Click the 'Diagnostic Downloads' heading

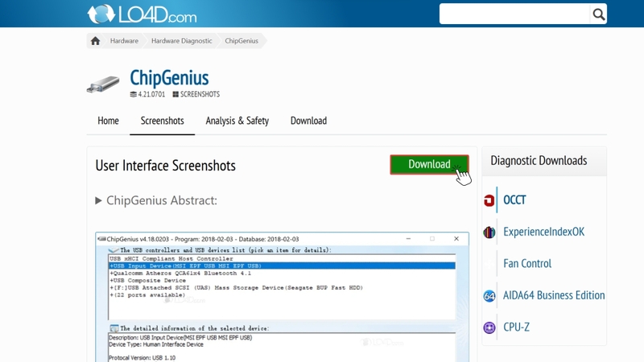[539, 160]
